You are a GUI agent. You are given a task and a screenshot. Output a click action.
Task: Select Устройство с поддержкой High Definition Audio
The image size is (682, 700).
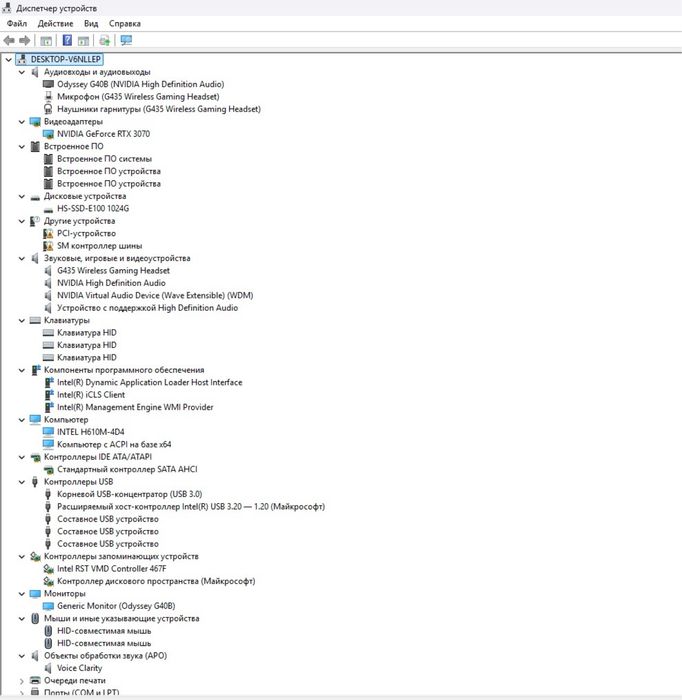click(x=147, y=308)
